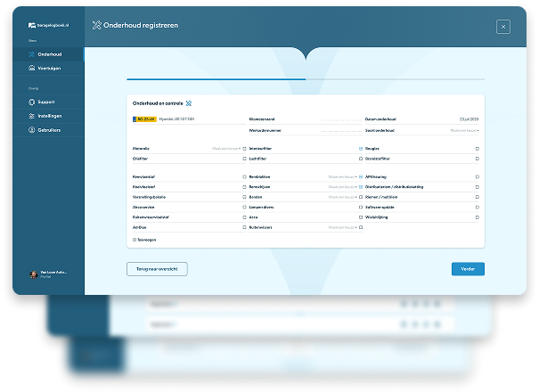
Task: Tick the Oliefilter checkbox
Action: [x=244, y=159]
